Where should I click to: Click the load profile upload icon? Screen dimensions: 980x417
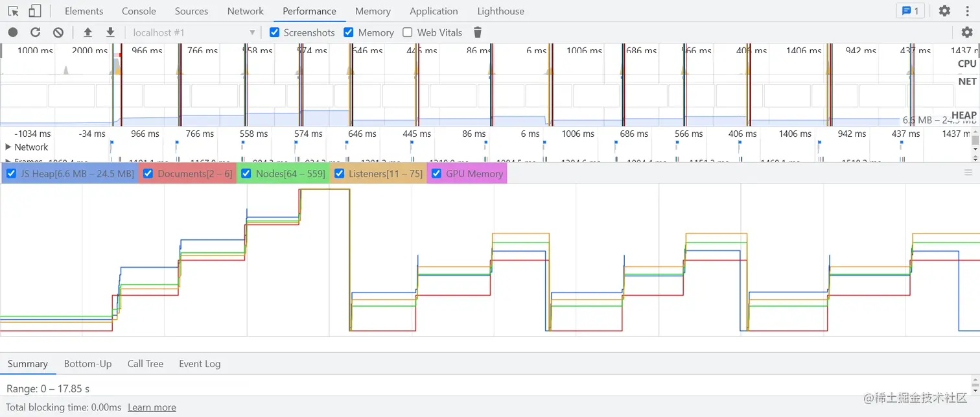pos(87,32)
